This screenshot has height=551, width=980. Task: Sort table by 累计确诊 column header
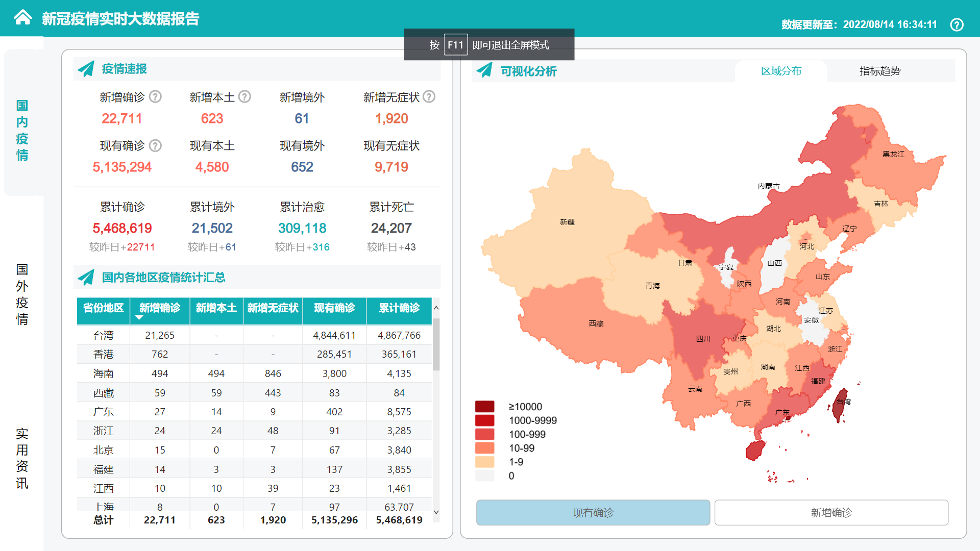point(399,308)
